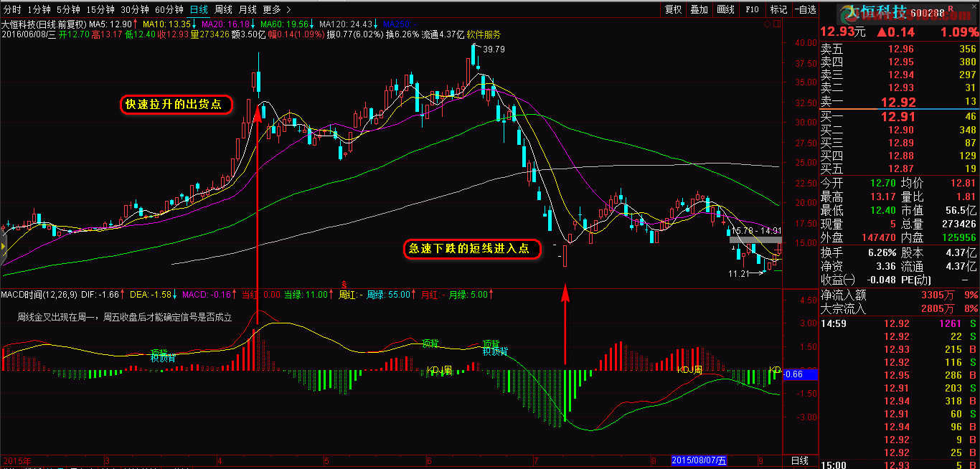This screenshot has height=469, width=980.
Task: Click the 标记 mark button
Action: pos(778,9)
